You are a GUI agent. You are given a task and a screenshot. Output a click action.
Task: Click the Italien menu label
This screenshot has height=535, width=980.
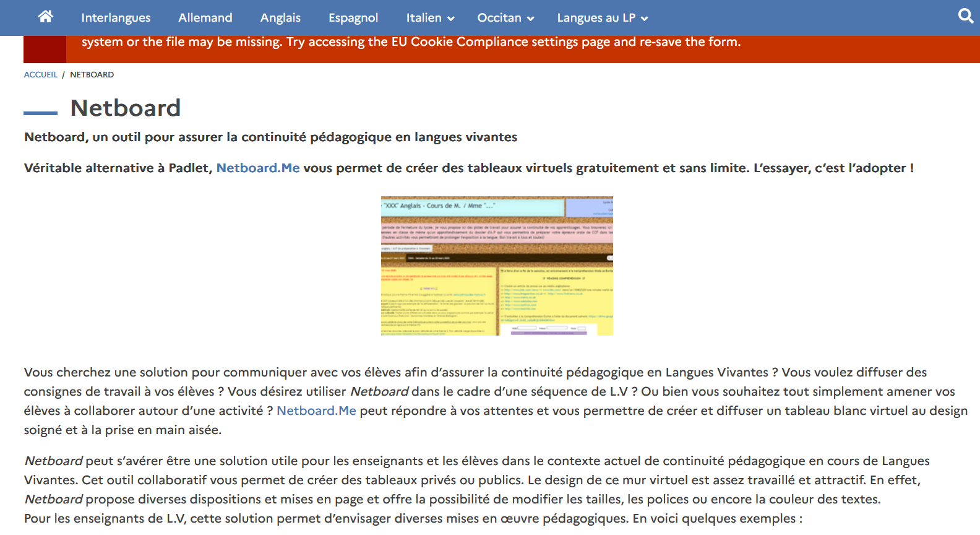[x=424, y=18]
